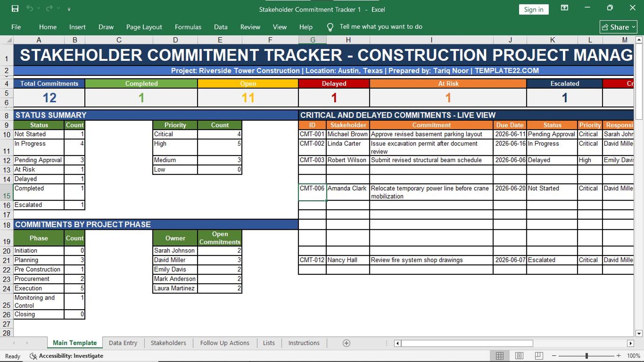Switch to the Stakeholders sheet tab
644x362 pixels.
point(168,343)
